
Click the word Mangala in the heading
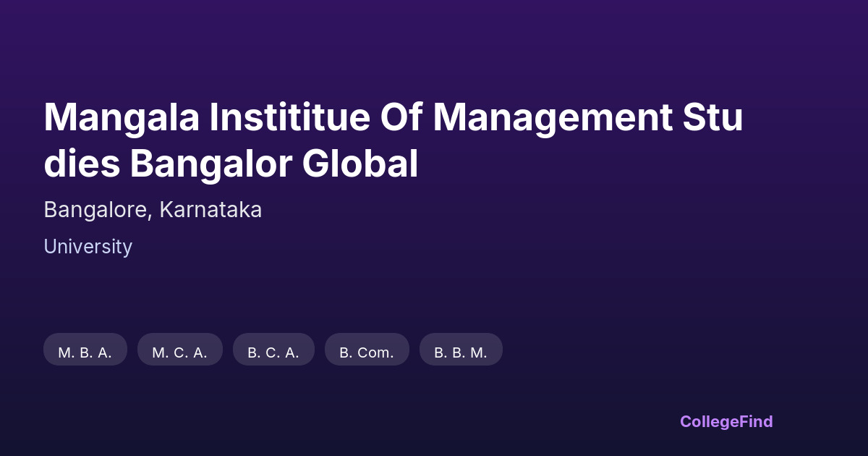122,117
